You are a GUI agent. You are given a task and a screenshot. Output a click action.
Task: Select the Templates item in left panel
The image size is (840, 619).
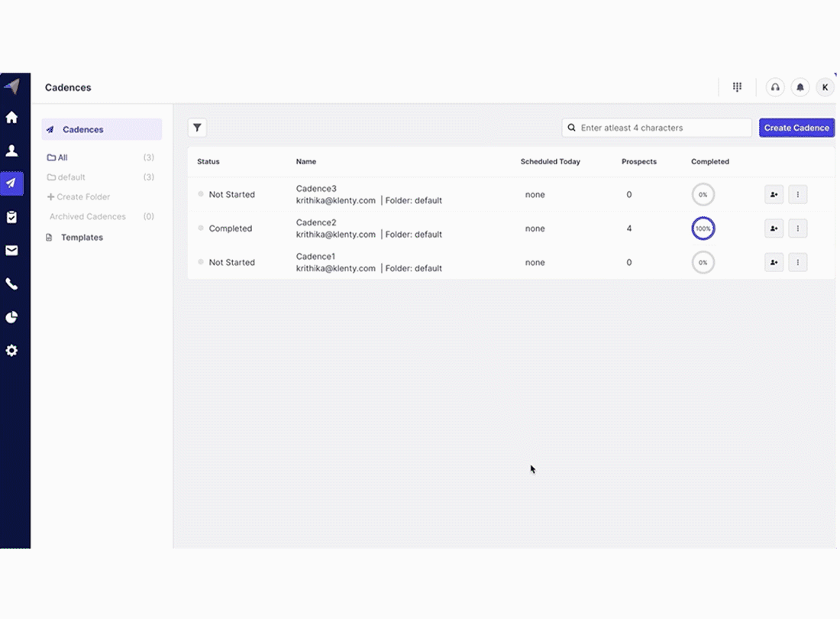(82, 238)
